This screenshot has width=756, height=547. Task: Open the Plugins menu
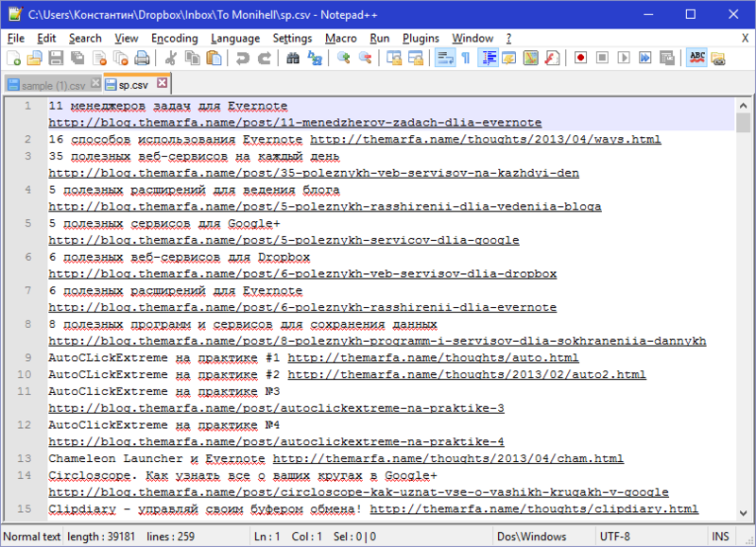(x=421, y=38)
